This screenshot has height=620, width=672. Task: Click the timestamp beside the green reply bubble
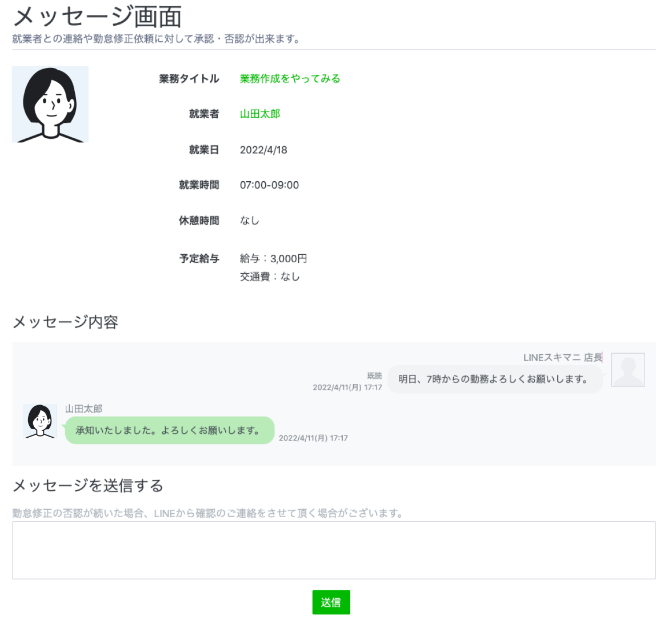(x=313, y=438)
